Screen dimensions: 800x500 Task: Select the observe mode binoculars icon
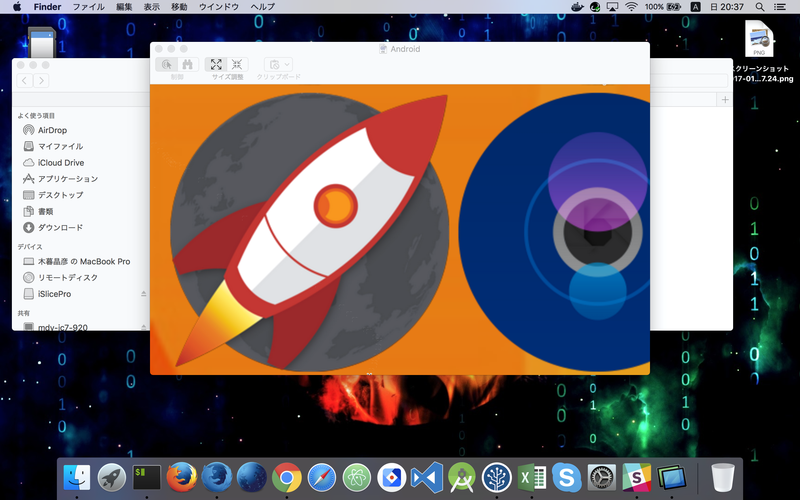[x=187, y=64]
